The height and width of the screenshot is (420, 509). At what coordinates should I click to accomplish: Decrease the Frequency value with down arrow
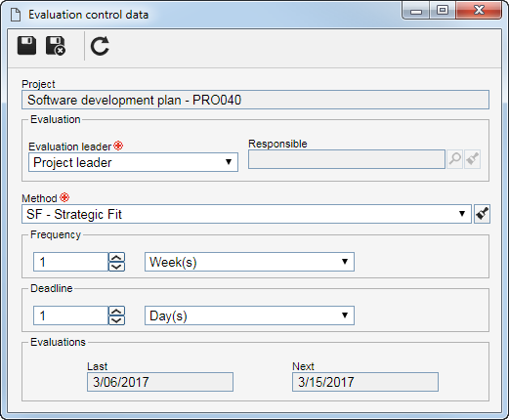(116, 267)
